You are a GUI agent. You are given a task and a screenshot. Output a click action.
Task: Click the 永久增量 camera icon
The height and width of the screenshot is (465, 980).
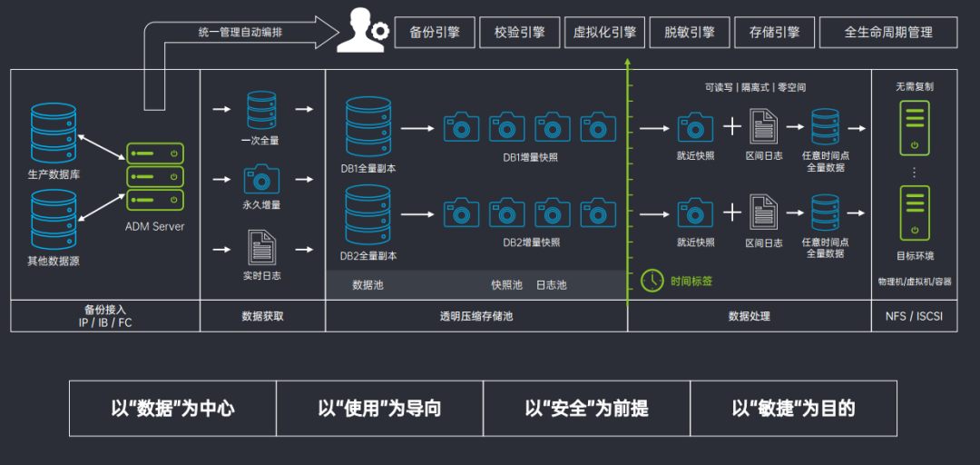pyautogui.click(x=261, y=178)
